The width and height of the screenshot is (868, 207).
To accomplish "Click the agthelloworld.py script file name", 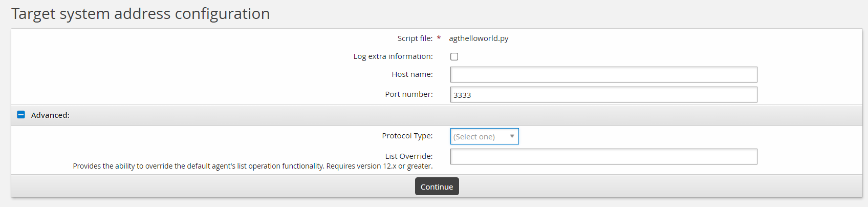I will (x=479, y=38).
